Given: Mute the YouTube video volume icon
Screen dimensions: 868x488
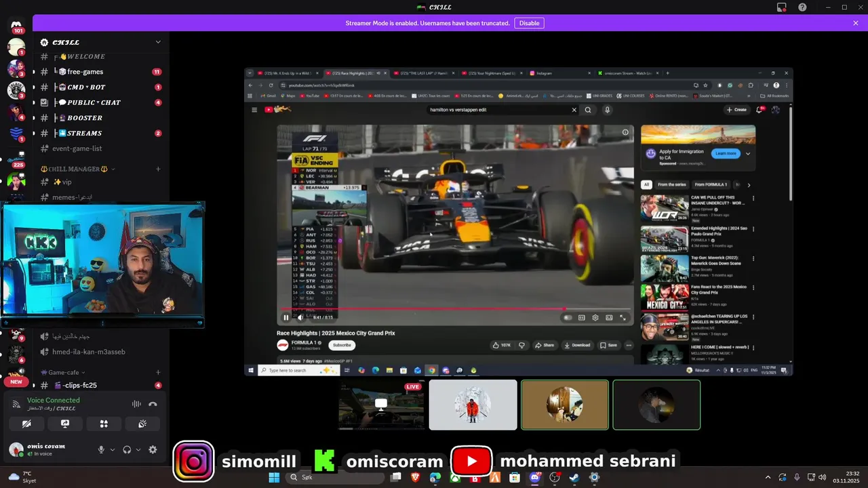Looking at the screenshot, I should pos(300,317).
